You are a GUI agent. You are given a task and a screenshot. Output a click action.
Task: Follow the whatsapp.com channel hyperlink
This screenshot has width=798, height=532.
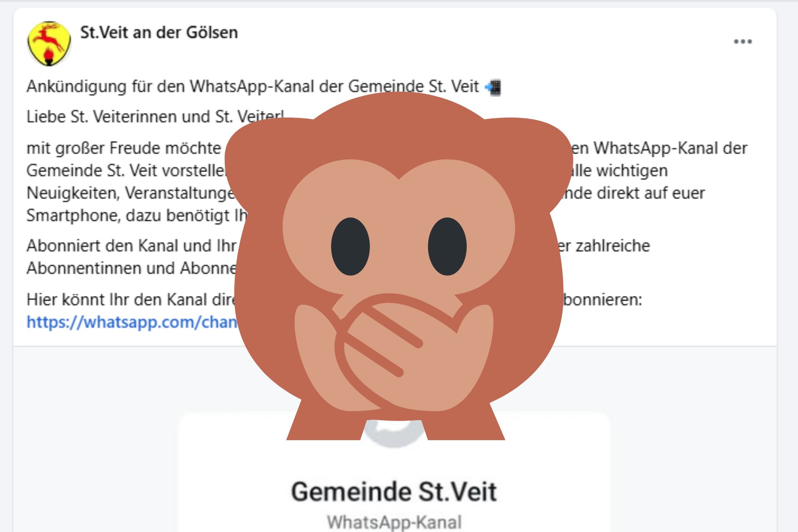click(132, 322)
